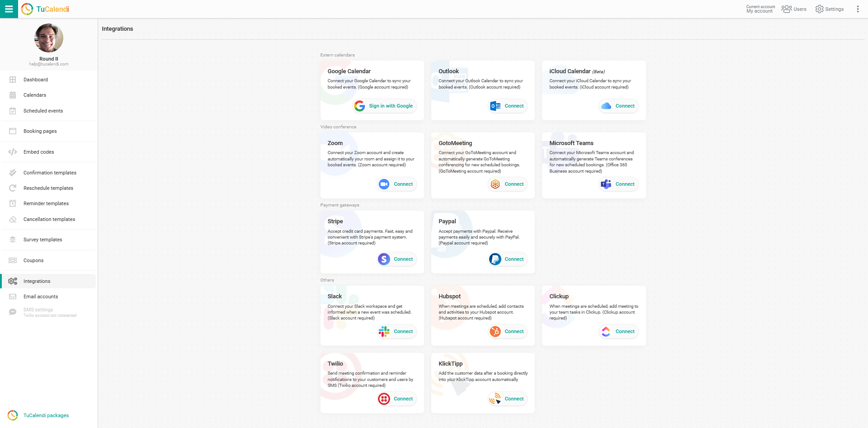Viewport: 868px width, 428px height.
Task: Click the Embed codes icon
Action: 13,152
